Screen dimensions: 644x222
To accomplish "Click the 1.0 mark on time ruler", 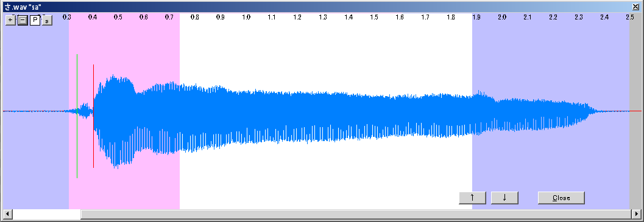I will pyautogui.click(x=246, y=17).
